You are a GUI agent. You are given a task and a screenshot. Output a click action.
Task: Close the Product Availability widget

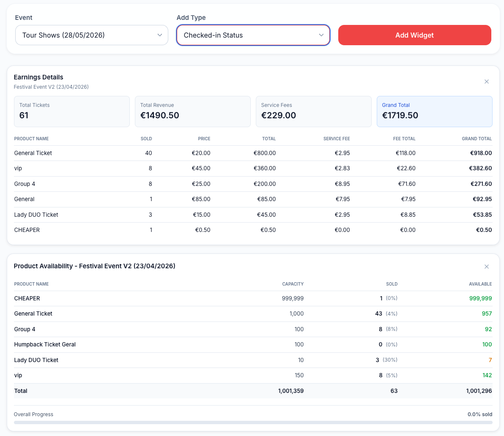[486, 267]
